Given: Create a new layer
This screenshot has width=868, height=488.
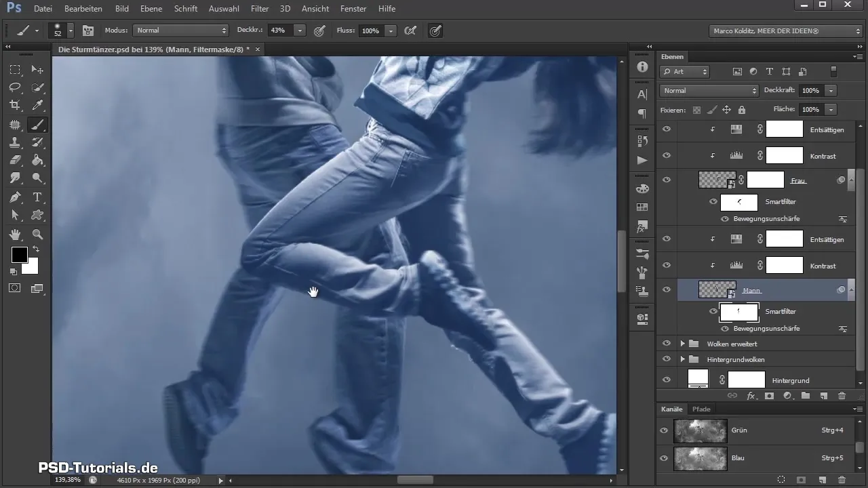Looking at the screenshot, I should [823, 395].
